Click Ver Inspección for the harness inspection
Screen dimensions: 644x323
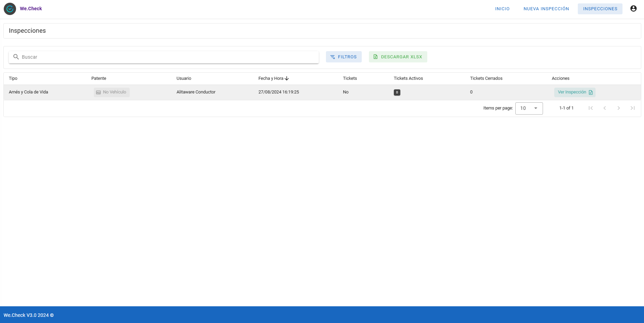[x=574, y=92]
